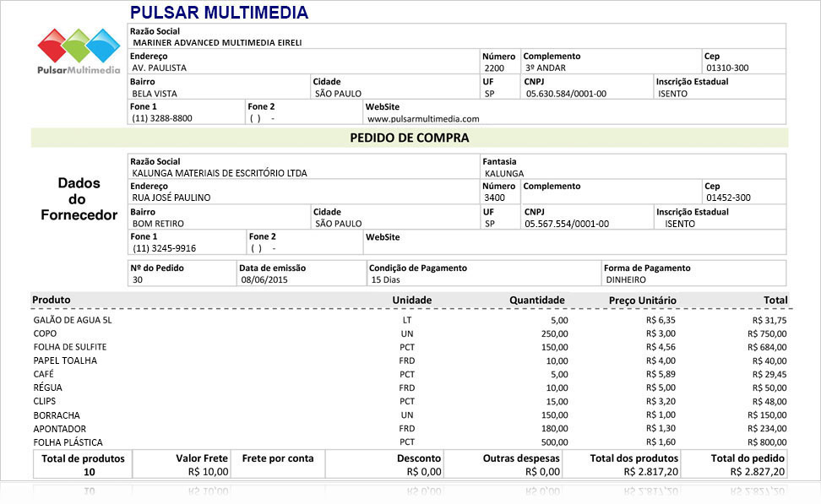The image size is (821, 504).
Task: Click phone number "(11) 3288-8800"
Action: pos(162,118)
